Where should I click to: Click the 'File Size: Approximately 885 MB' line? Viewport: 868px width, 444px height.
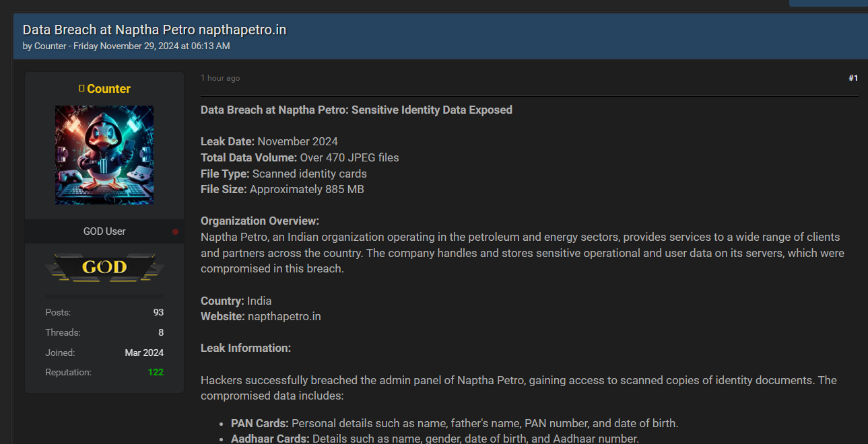point(282,189)
